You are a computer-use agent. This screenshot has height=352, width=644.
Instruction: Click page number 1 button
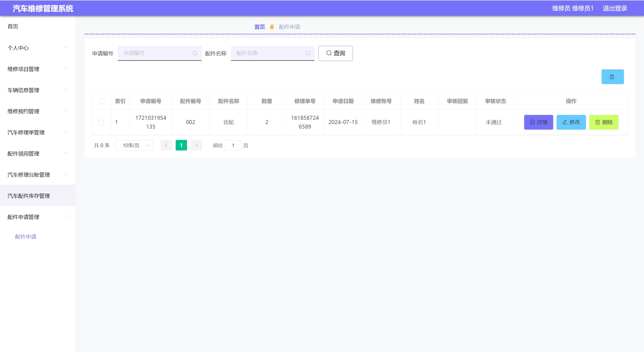click(181, 145)
